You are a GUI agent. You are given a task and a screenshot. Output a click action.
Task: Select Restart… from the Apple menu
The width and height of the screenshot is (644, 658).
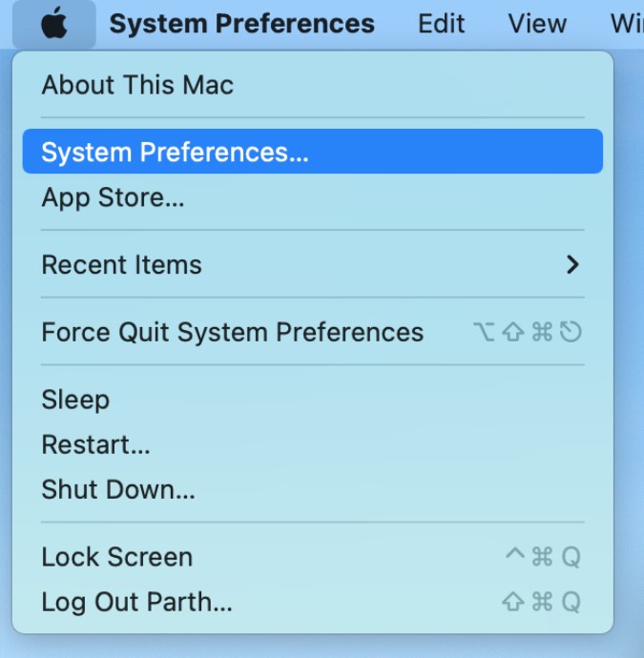[95, 444]
